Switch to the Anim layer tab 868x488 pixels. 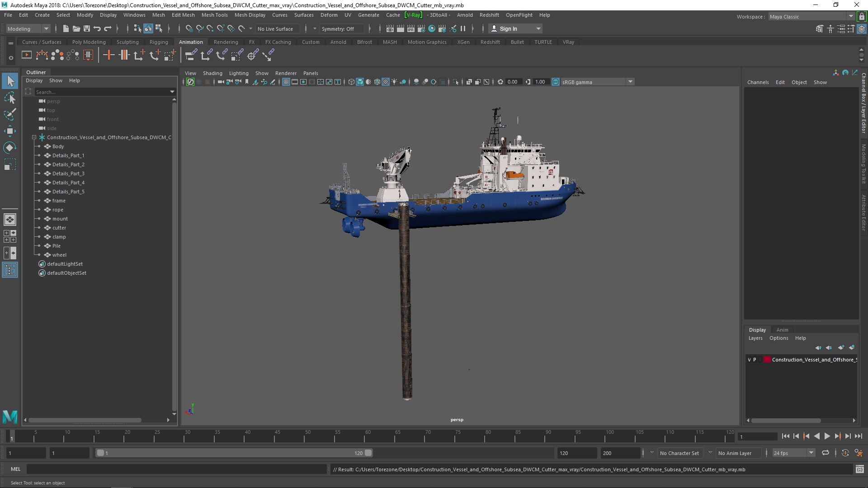(782, 330)
